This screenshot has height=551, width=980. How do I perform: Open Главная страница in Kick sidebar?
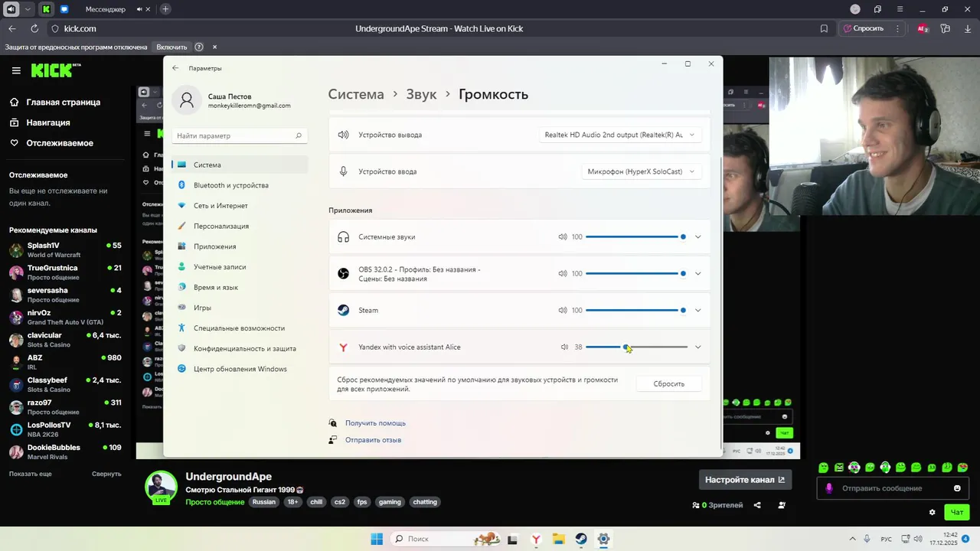63,102
